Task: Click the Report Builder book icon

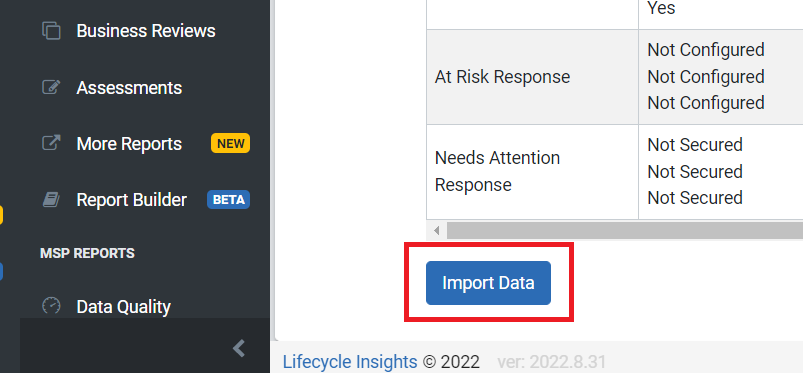Action: click(x=51, y=199)
